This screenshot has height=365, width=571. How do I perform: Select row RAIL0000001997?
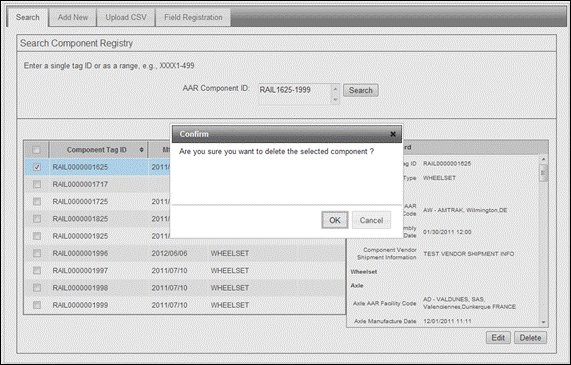[185, 270]
